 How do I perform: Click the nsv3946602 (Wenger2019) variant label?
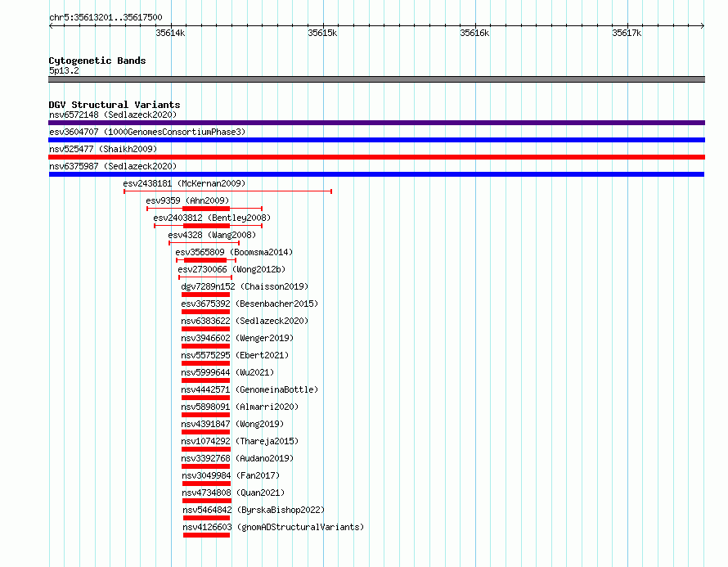pos(237,338)
